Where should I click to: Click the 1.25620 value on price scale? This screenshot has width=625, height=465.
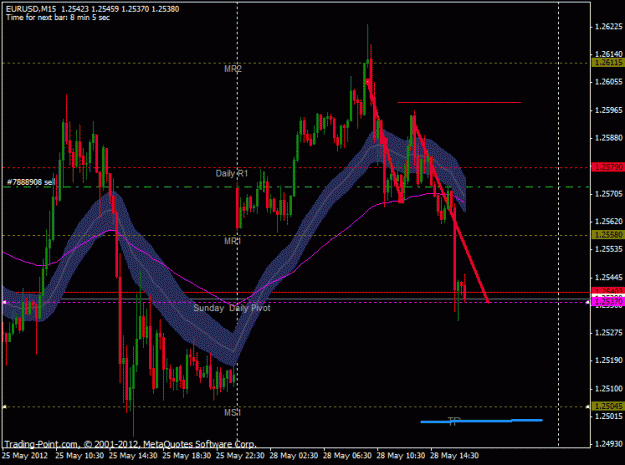(x=608, y=221)
